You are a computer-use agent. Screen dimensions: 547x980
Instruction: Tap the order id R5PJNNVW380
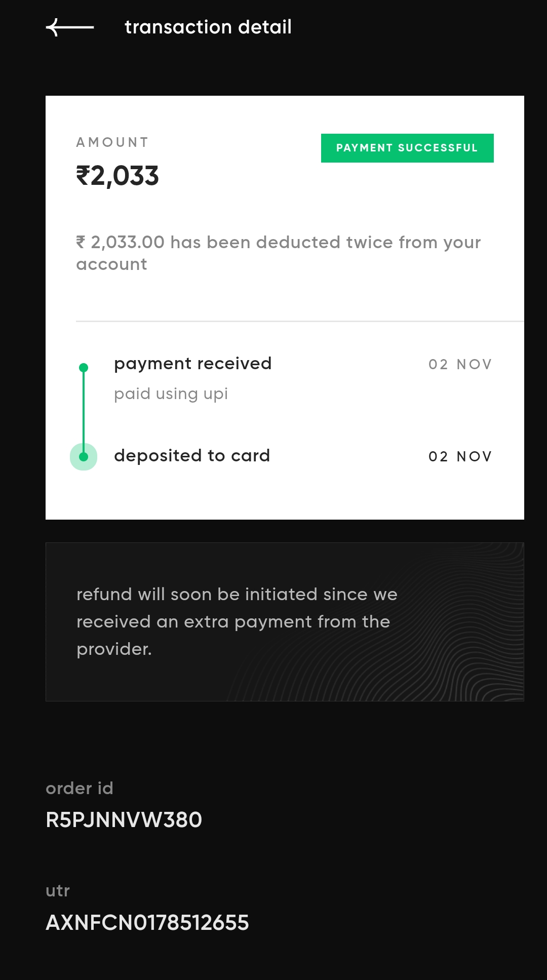click(x=124, y=820)
